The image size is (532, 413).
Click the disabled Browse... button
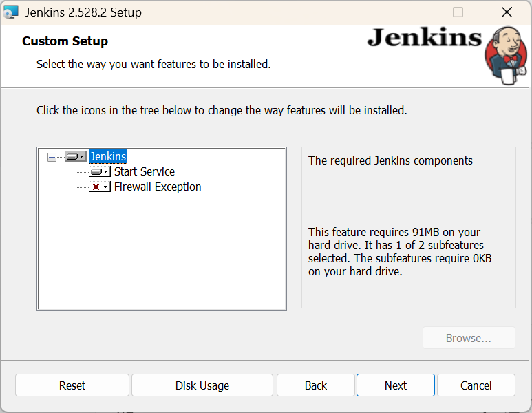(469, 338)
